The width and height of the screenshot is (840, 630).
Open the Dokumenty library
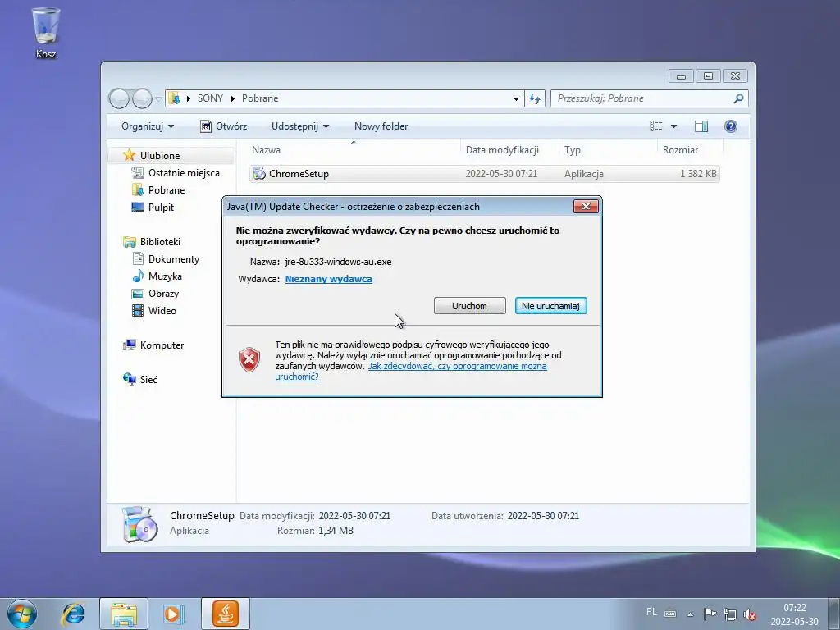tap(174, 259)
